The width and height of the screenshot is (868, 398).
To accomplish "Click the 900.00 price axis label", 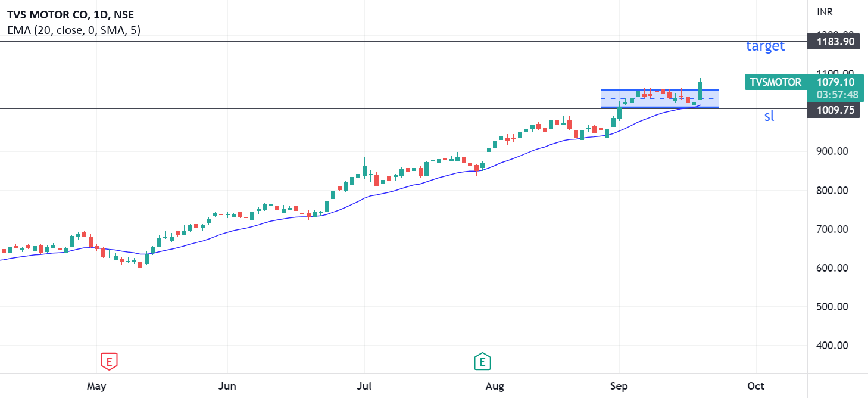I will [x=832, y=151].
